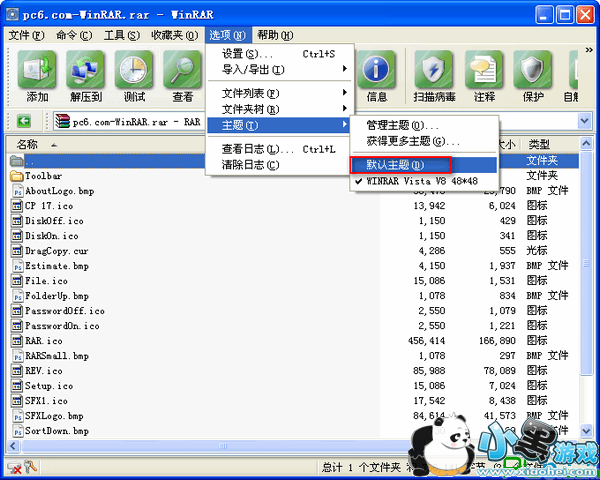Open the 收藏夹 menu
Viewport: 600px width, 480px height.
click(175, 35)
